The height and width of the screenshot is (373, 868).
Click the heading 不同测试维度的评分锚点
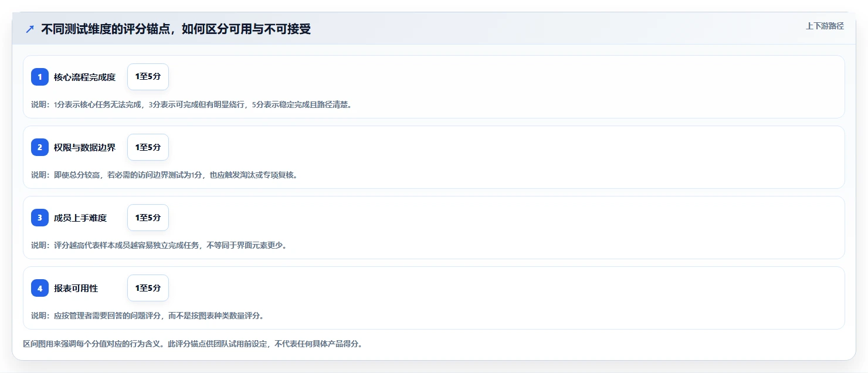pos(176,29)
